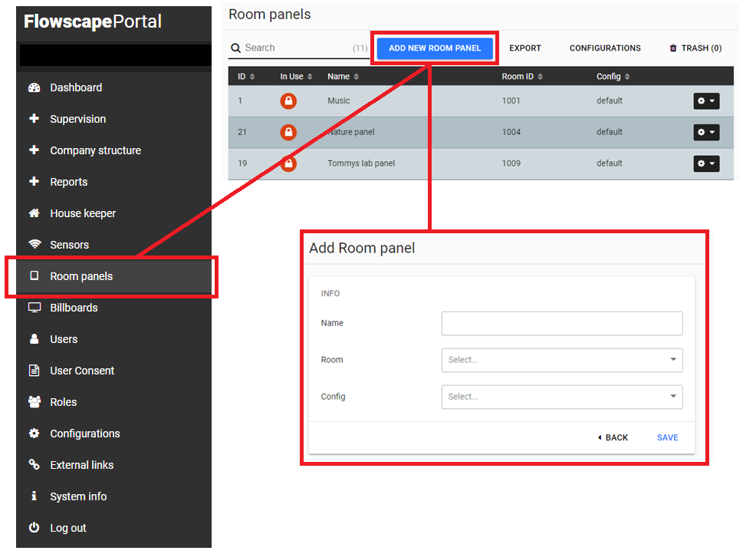
Task: Click the Name text field
Action: tap(562, 323)
